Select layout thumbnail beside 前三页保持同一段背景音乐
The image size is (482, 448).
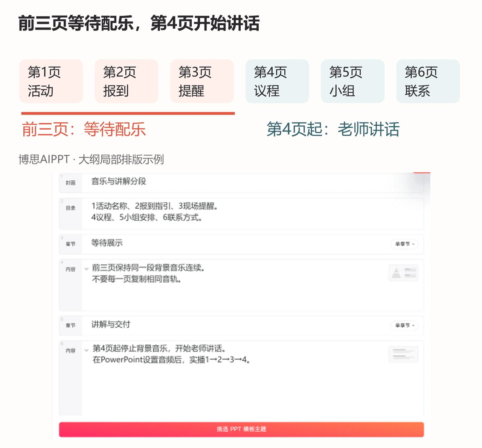(x=403, y=273)
